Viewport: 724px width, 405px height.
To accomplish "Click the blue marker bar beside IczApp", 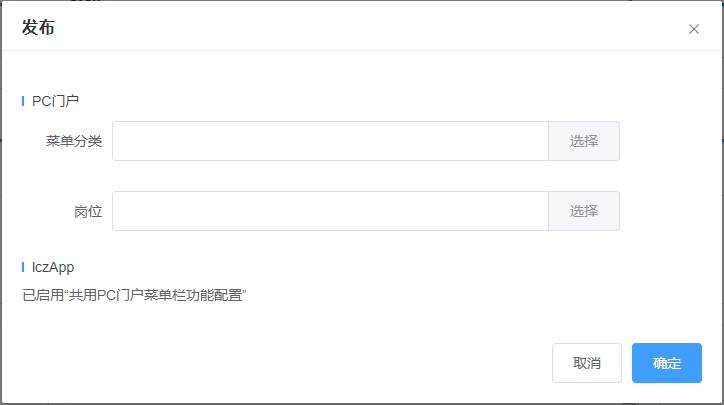I will tap(23, 267).
